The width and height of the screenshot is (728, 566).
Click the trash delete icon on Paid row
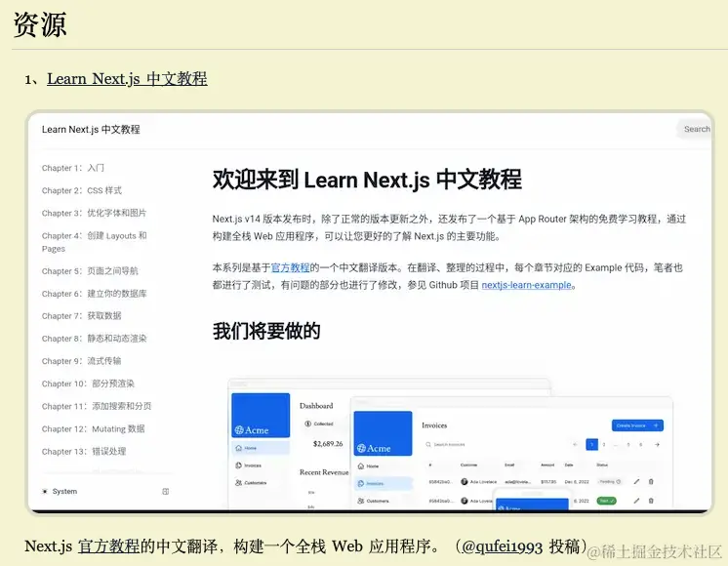click(651, 501)
